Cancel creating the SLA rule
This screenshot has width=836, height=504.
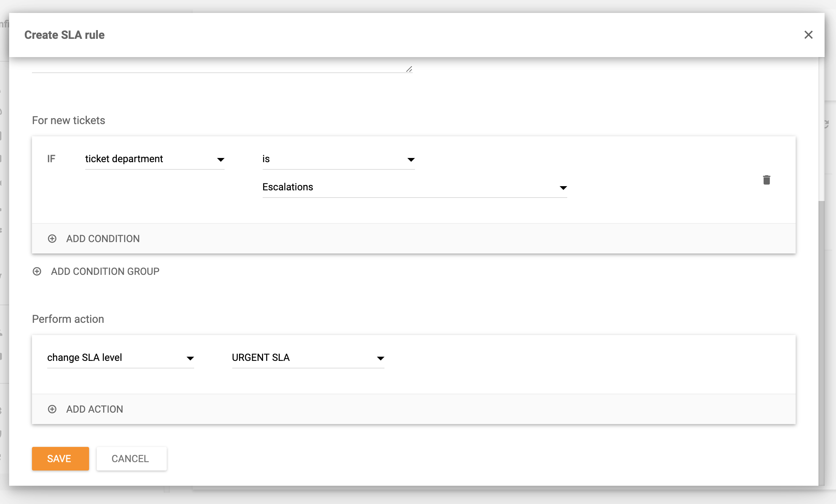click(x=131, y=458)
